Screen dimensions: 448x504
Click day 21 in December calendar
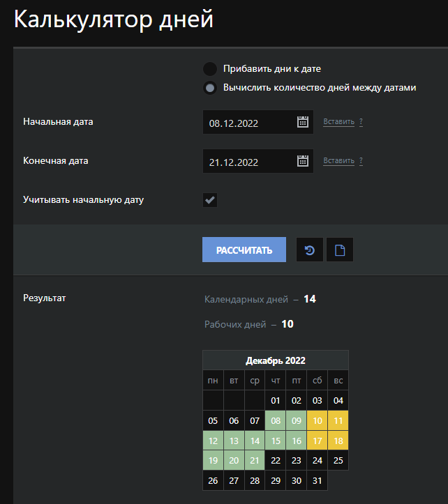(254, 461)
